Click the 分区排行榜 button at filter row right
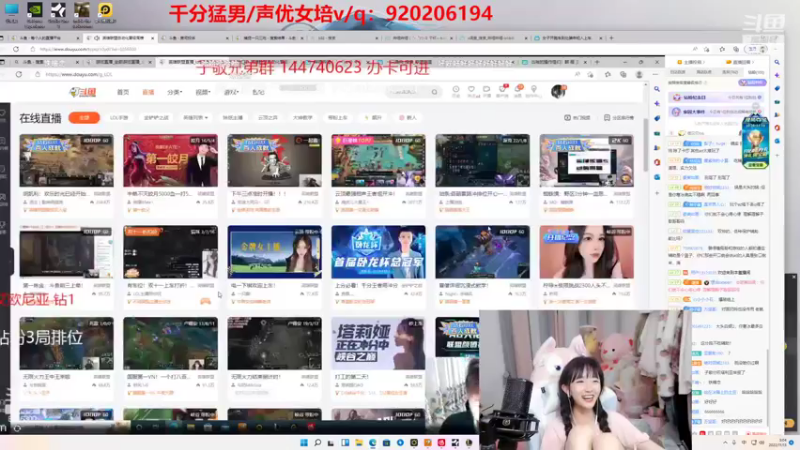 click(619, 118)
